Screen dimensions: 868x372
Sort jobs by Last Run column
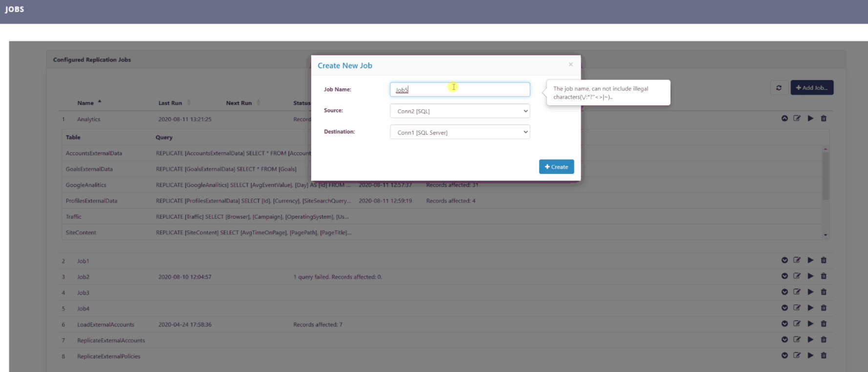[170, 103]
